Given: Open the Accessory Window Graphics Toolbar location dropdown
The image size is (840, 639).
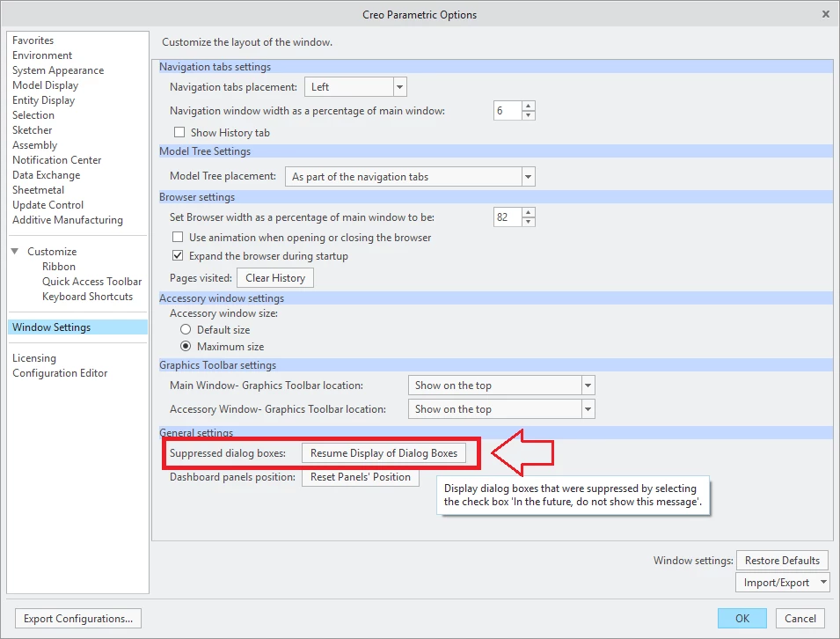Looking at the screenshot, I should tap(587, 408).
